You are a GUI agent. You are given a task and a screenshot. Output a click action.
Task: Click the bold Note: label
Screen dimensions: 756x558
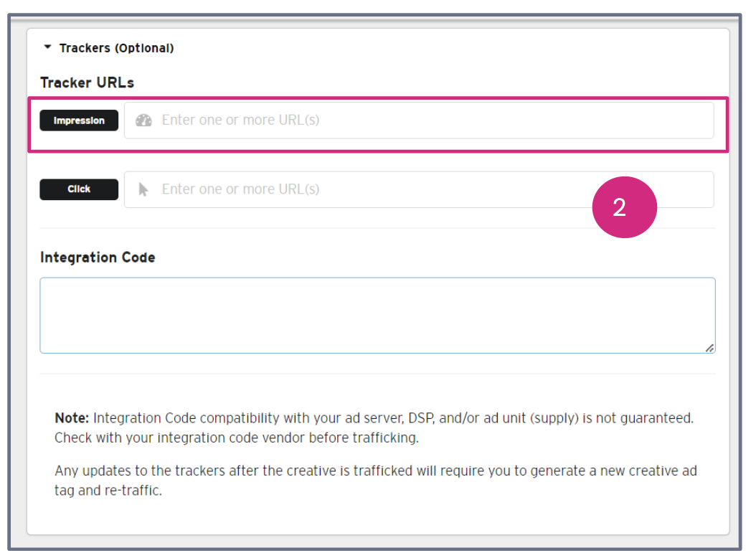[x=72, y=417]
